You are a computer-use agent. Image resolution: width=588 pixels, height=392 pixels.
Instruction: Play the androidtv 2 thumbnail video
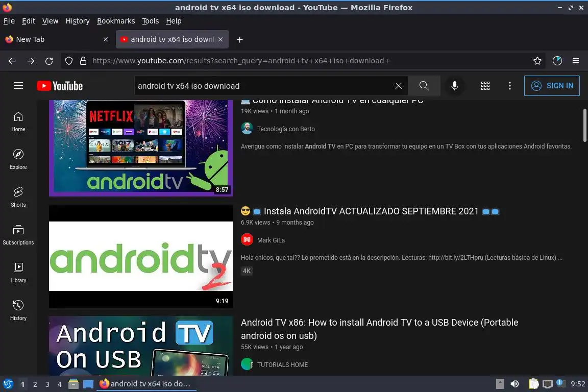coord(141,256)
